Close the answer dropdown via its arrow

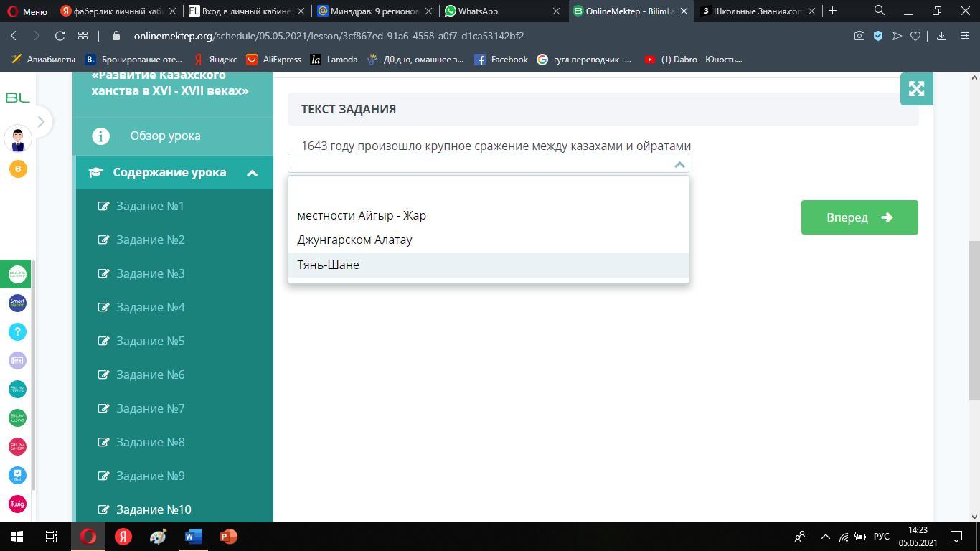679,164
